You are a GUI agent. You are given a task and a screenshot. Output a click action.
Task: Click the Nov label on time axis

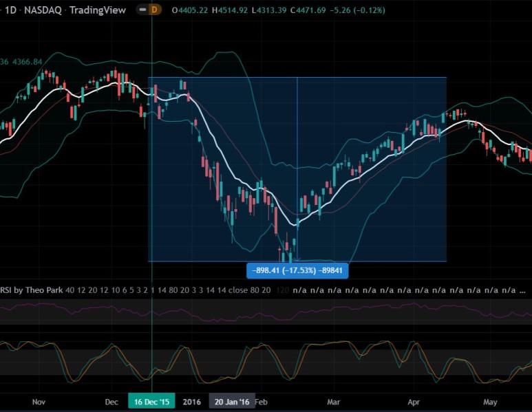pyautogui.click(x=39, y=402)
